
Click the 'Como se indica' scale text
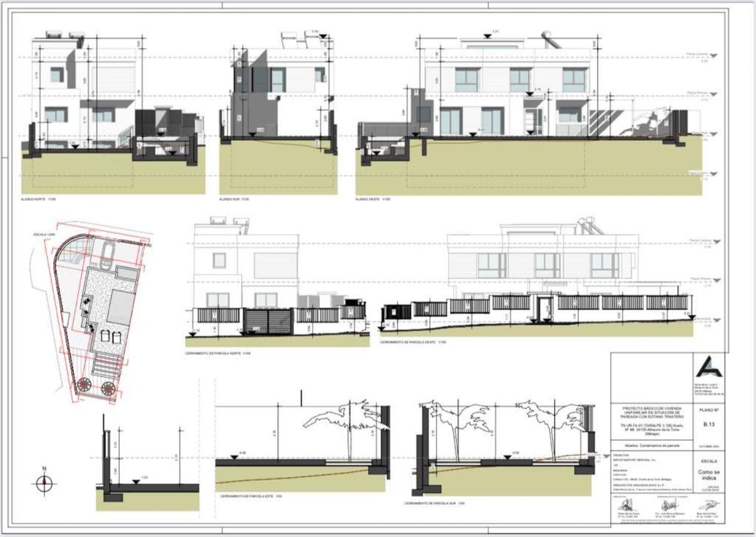(x=709, y=475)
